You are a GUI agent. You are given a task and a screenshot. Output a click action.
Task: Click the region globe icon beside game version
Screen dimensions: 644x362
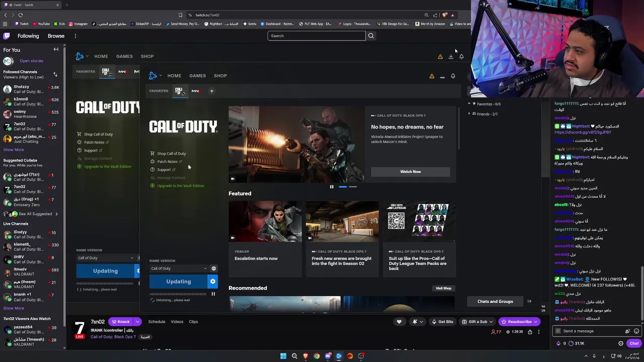214,268
